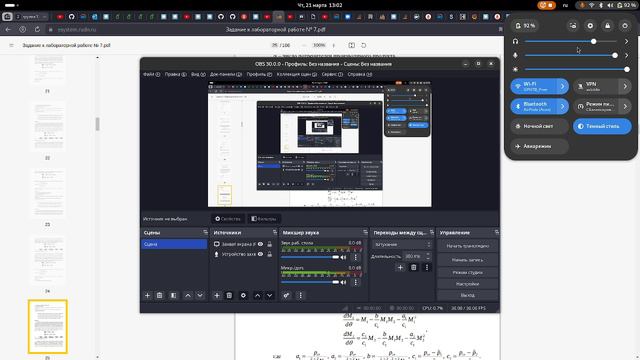640x360 pixels.
Task: Move scene up in Сцены dock
Action: (x=188, y=295)
